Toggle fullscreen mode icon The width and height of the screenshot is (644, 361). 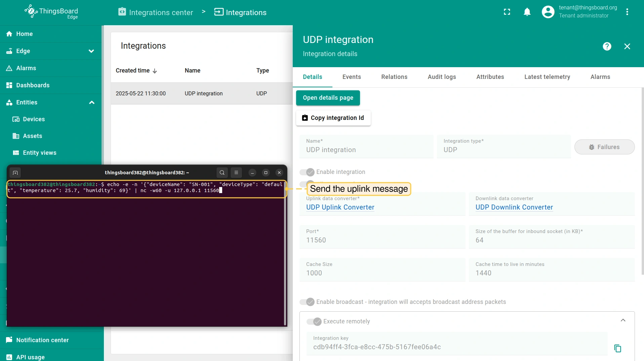(x=507, y=12)
